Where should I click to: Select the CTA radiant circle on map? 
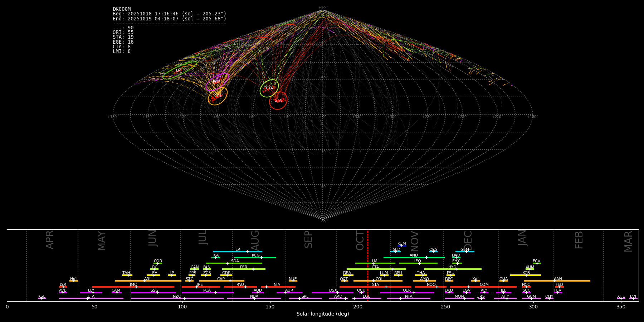tap(269, 88)
